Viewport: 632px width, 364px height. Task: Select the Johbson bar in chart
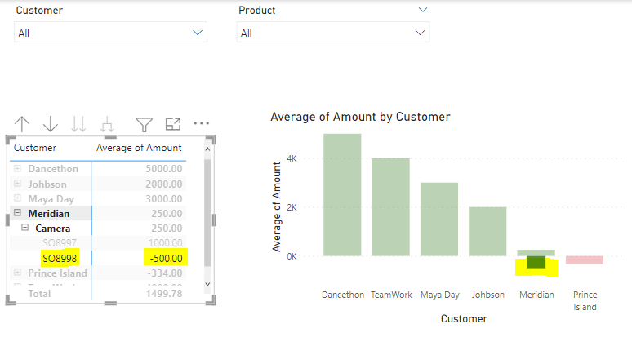click(x=487, y=232)
